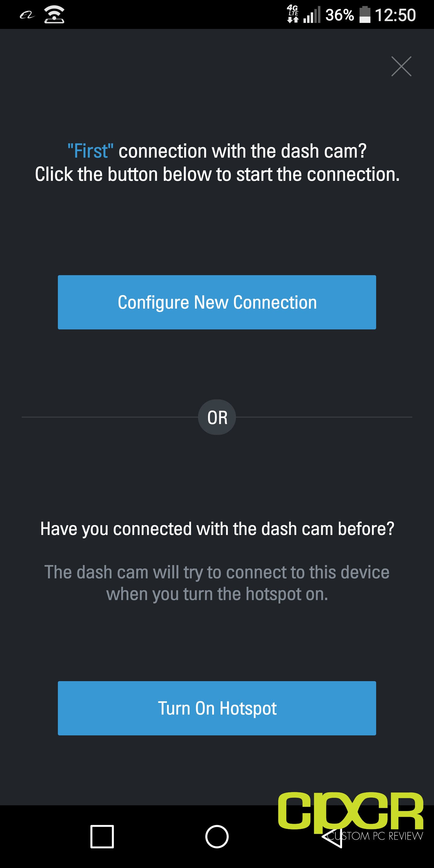
Task: Tap the 12:50 clock in status bar
Action: click(x=395, y=15)
